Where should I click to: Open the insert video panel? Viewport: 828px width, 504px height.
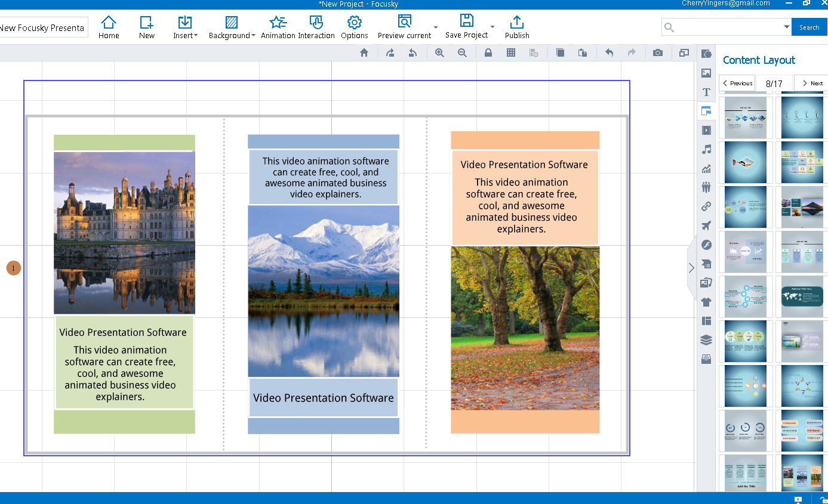(706, 130)
